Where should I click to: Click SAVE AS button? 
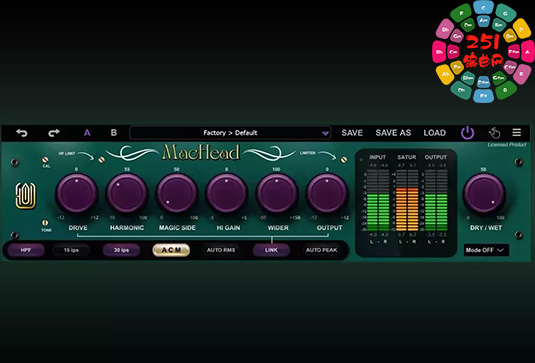tap(393, 133)
